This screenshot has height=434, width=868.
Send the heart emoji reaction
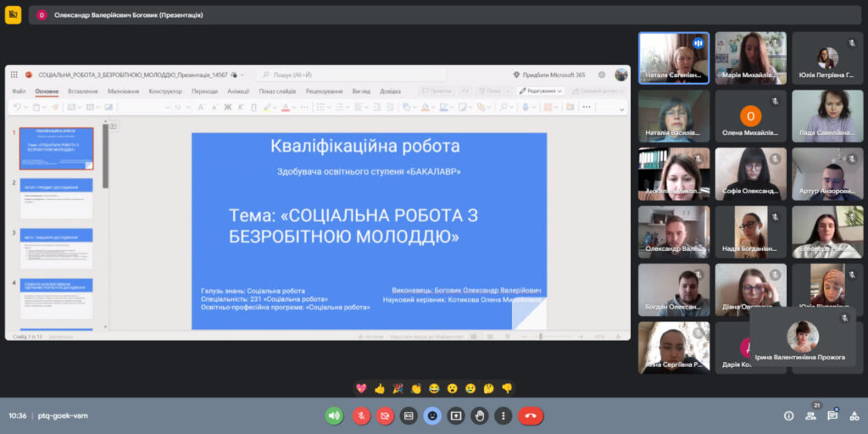pos(360,388)
